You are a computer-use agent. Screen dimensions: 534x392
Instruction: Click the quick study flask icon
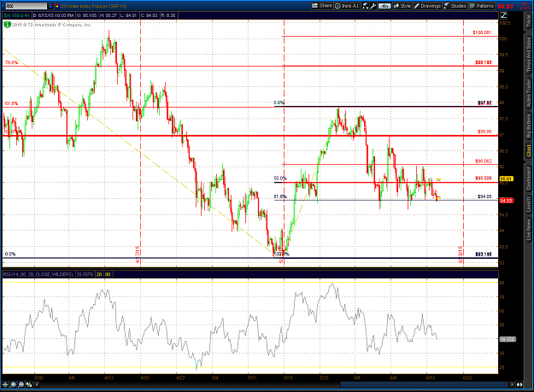tap(366, 6)
